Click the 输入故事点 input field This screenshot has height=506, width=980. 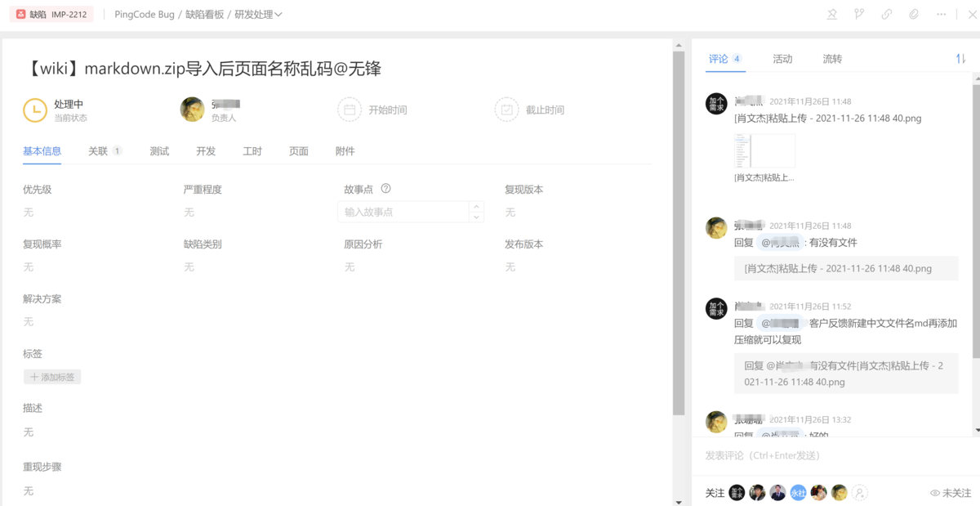click(x=403, y=212)
